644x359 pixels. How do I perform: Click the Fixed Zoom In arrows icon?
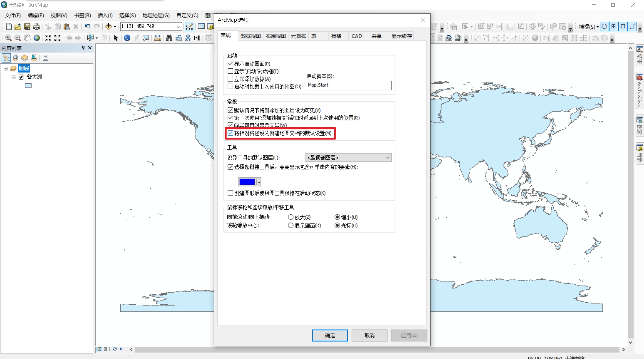[x=48, y=38]
